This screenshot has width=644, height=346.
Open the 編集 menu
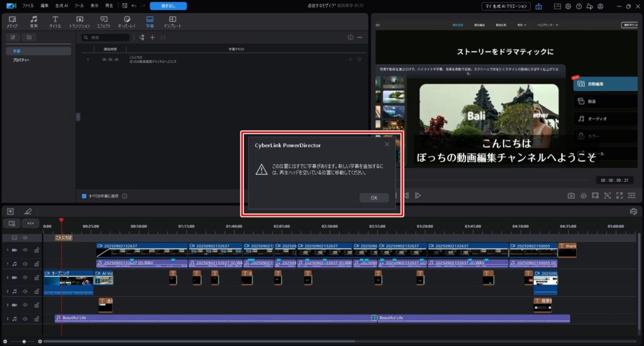point(45,6)
